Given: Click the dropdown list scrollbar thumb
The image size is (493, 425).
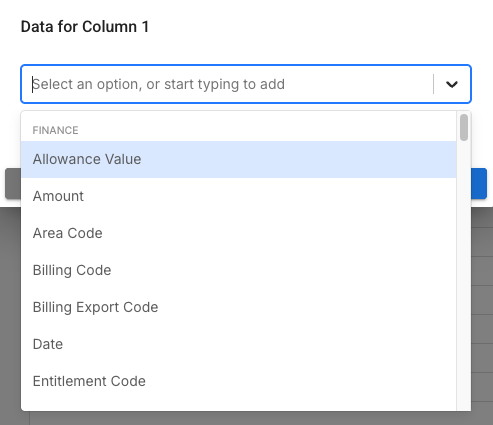Looking at the screenshot, I should tap(464, 127).
